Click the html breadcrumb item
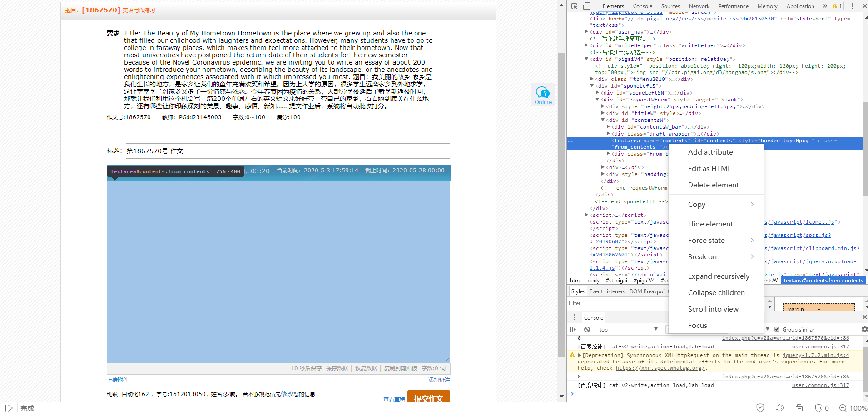Image resolution: width=868 pixels, height=412 pixels. point(575,281)
